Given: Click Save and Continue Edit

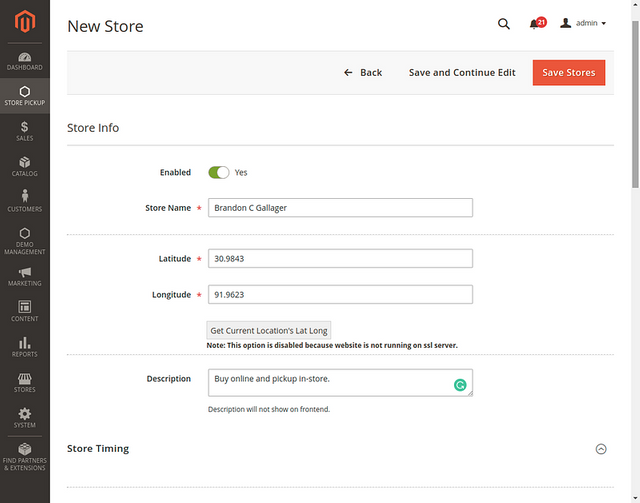Looking at the screenshot, I should point(462,73).
